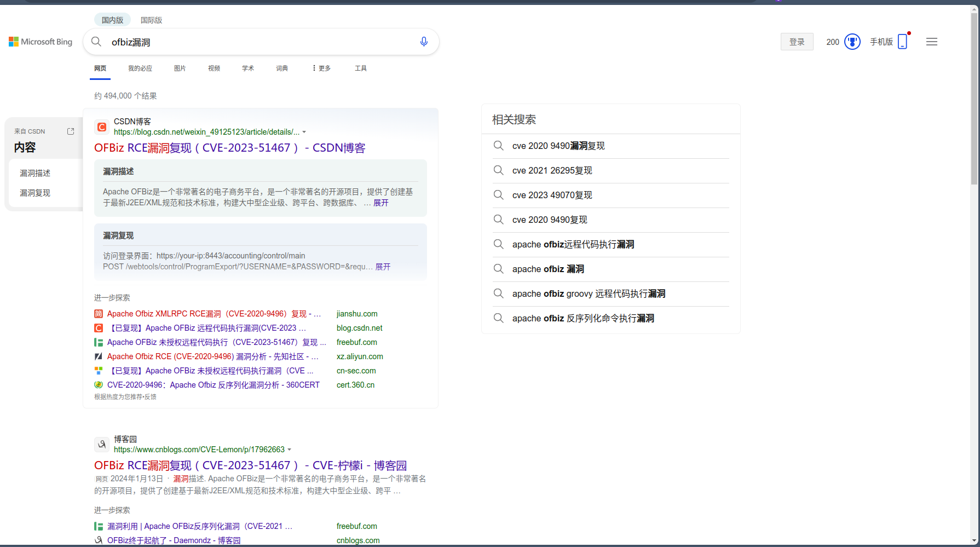This screenshot has width=980, height=547.
Task: Open the 我的必应 tab
Action: click(140, 68)
